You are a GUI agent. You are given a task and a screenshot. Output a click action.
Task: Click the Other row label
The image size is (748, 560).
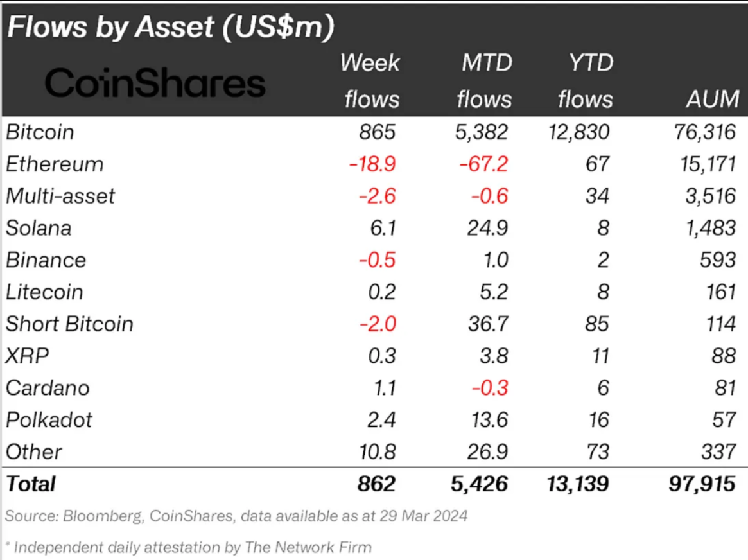[34, 451]
